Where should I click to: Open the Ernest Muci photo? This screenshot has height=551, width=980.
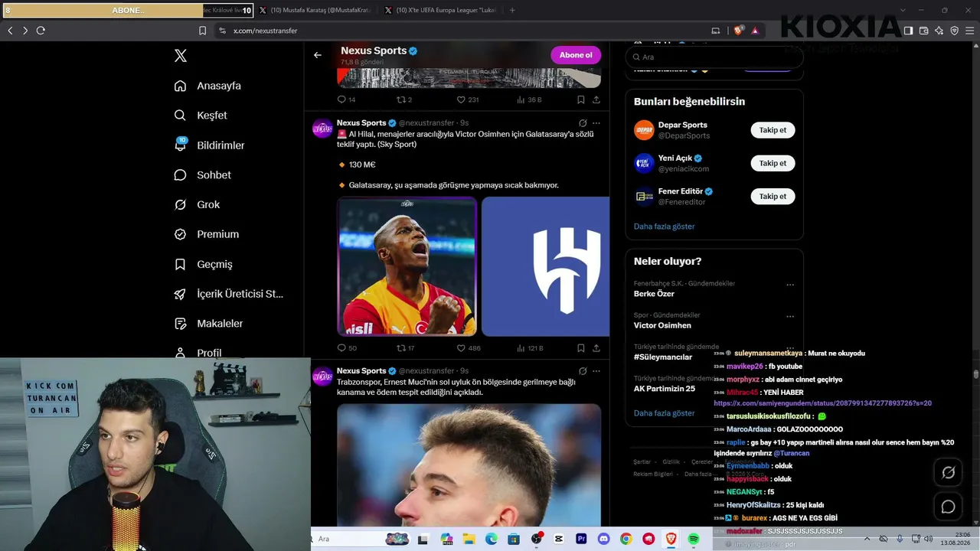pyautogui.click(x=469, y=465)
